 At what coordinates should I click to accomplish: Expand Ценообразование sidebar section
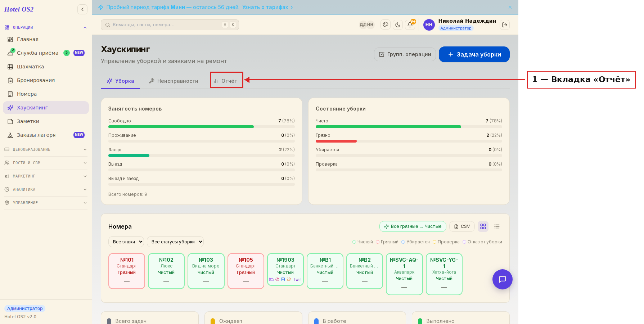(x=46, y=149)
